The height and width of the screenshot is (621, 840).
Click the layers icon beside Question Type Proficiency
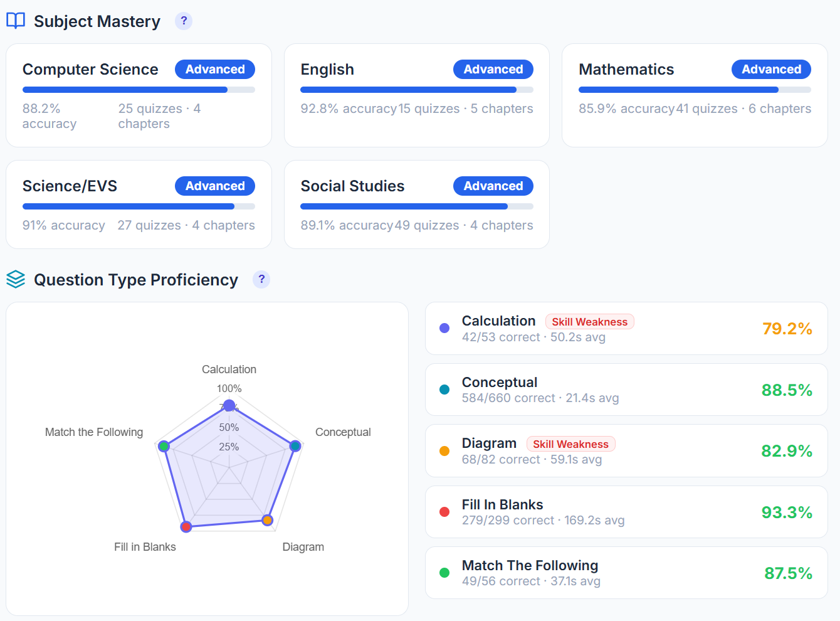(15, 279)
